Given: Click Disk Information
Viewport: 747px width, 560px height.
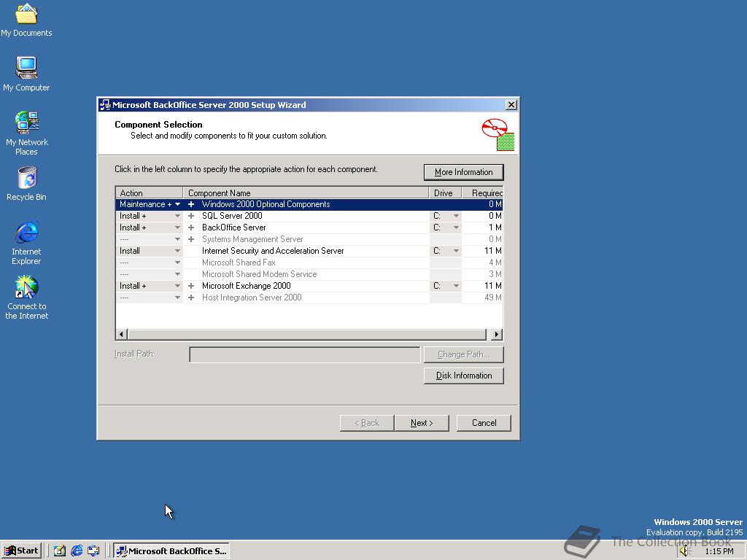Looking at the screenshot, I should coord(463,376).
